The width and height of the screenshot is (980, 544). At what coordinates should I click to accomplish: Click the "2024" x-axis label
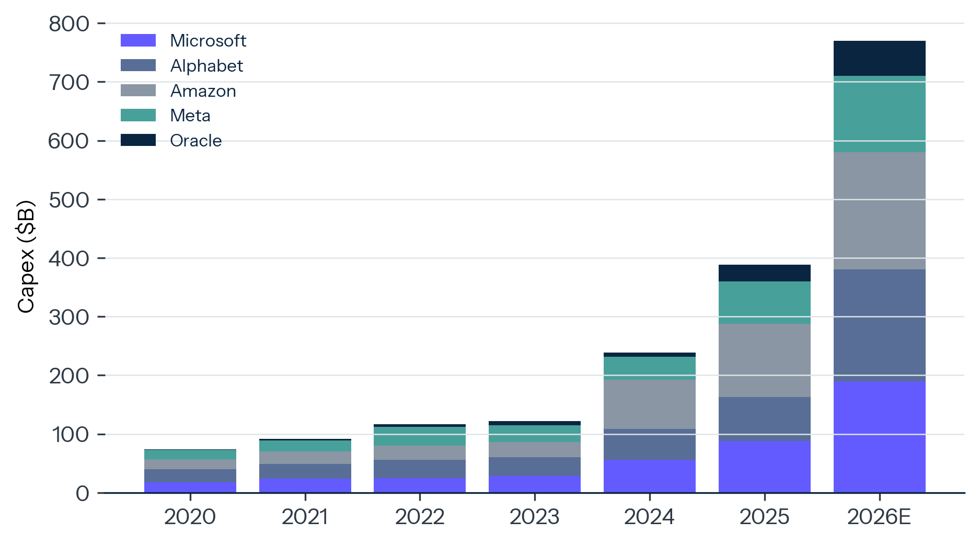(x=650, y=517)
